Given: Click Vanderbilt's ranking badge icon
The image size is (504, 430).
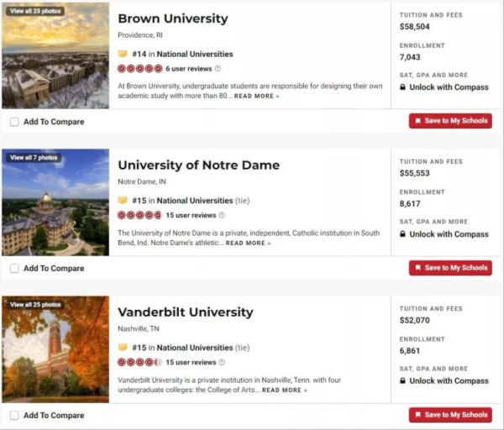Looking at the screenshot, I should click(x=123, y=348).
